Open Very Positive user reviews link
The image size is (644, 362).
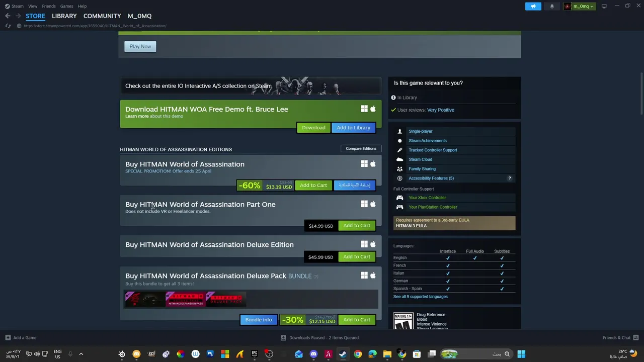[x=440, y=110]
